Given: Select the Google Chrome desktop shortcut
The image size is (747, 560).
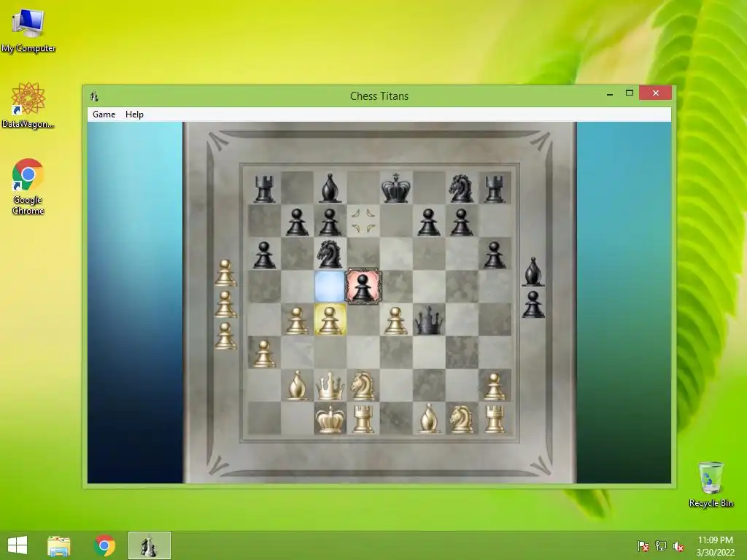Looking at the screenshot, I should [x=28, y=186].
